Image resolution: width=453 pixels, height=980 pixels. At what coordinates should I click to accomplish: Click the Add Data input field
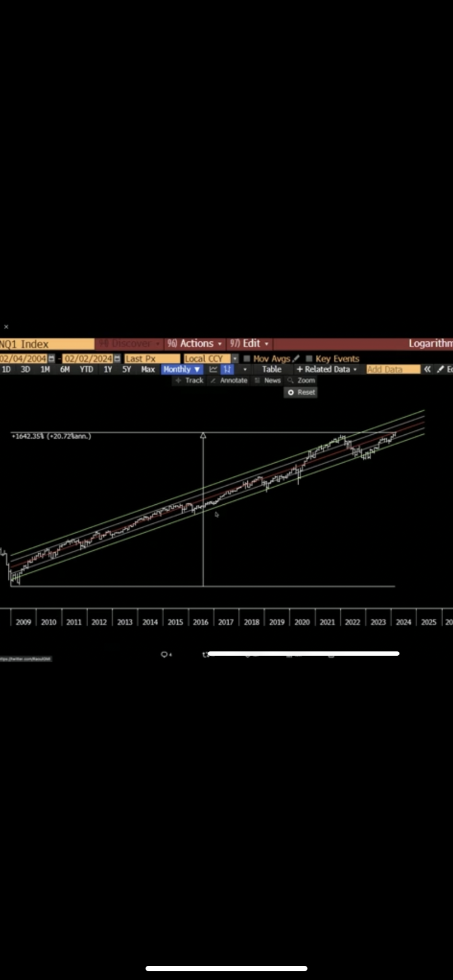393,370
